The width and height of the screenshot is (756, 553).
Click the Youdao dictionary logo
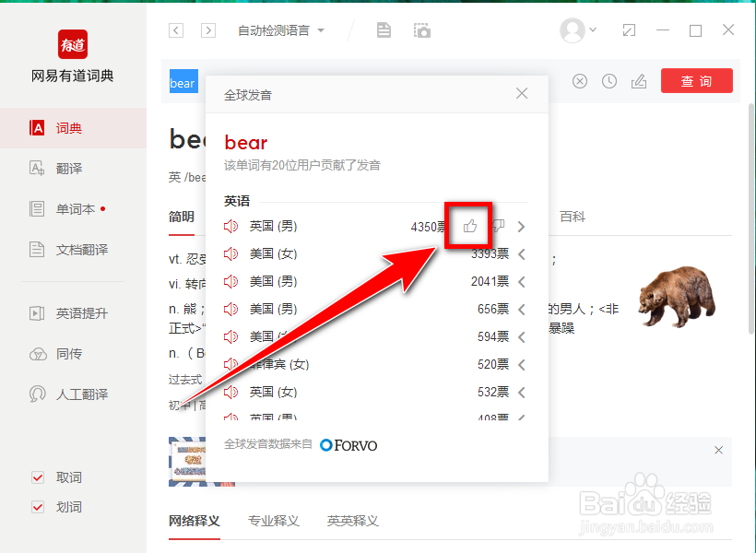[x=73, y=44]
